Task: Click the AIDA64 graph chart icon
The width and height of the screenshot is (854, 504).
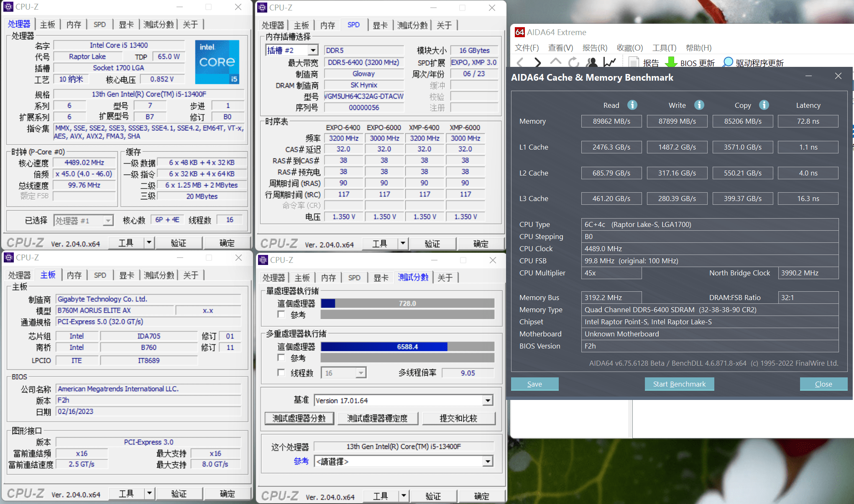Action: (610, 63)
